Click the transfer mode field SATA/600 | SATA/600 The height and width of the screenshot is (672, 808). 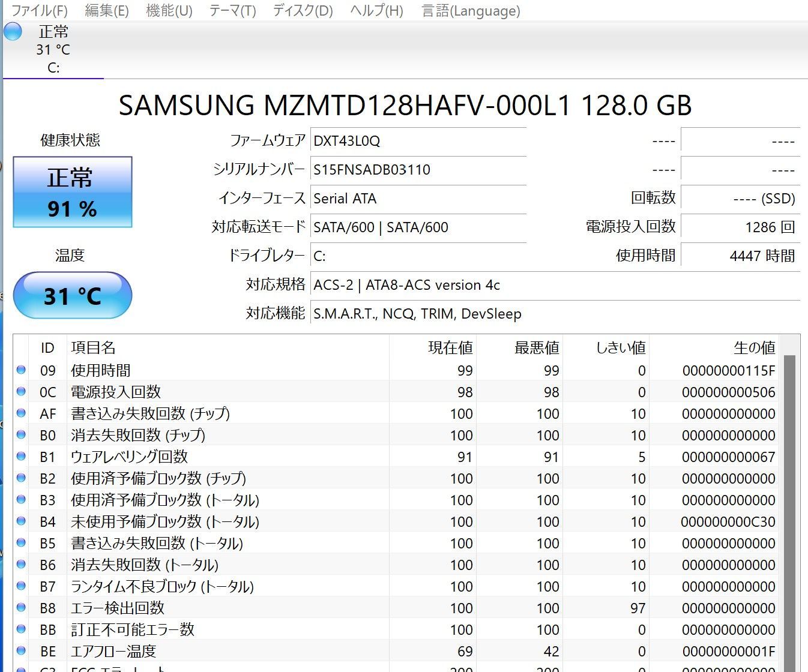coord(418,227)
